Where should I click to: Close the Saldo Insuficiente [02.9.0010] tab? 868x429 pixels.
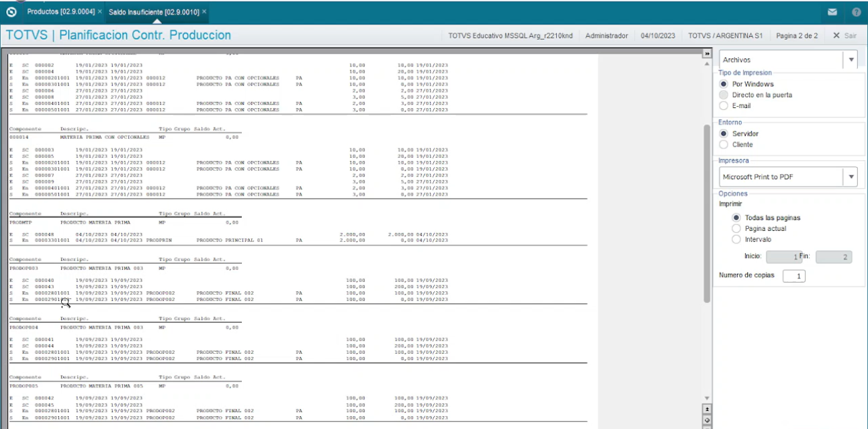[x=204, y=12]
